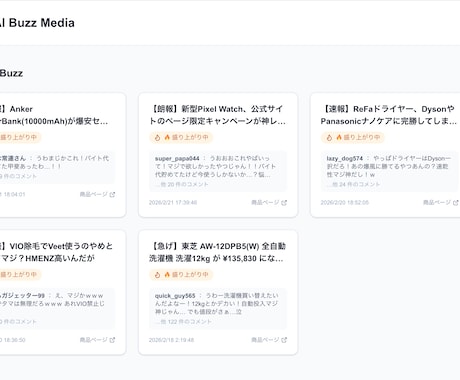The height and width of the screenshot is (380, 460).
Task: Click username quick_guy565 in comment
Action: (x=175, y=296)
